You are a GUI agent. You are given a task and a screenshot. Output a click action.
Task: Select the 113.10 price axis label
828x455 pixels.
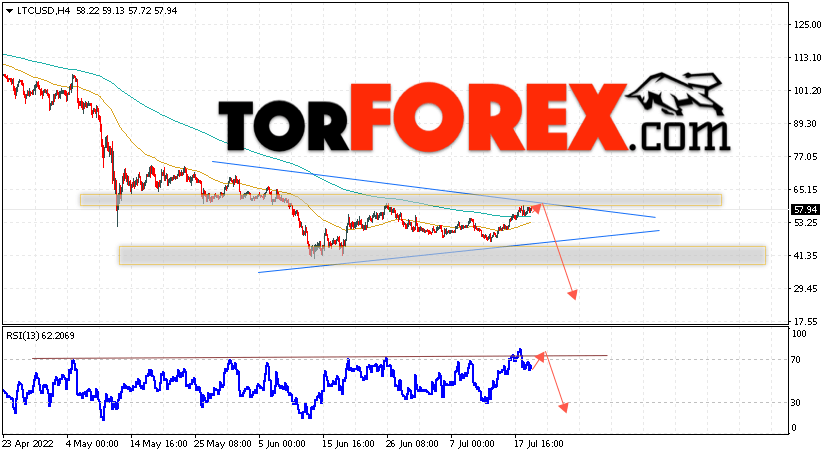(807, 58)
